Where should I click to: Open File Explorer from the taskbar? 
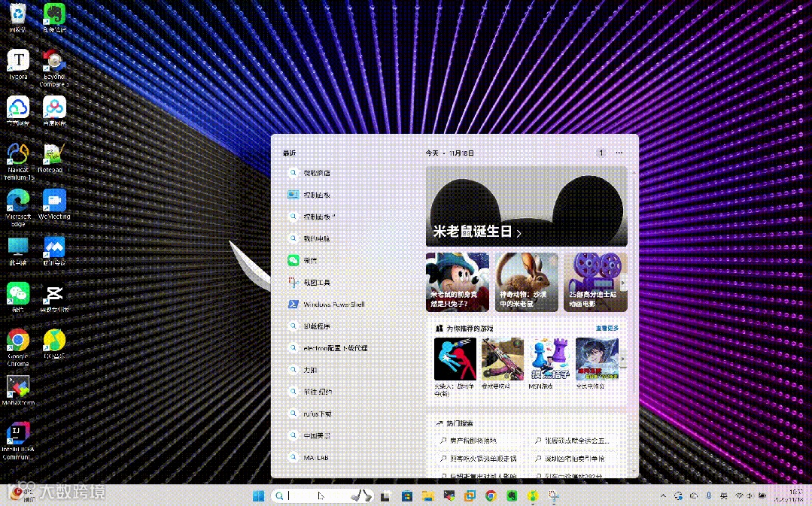[x=428, y=496]
